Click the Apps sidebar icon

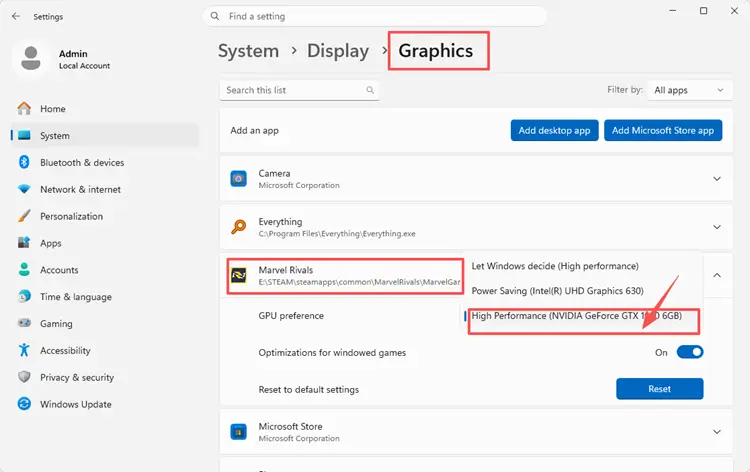[x=24, y=242]
